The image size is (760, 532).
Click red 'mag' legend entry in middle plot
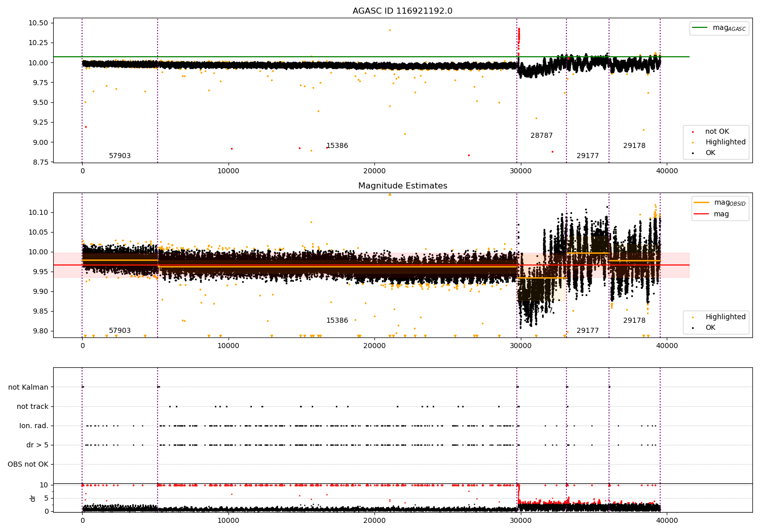[x=702, y=214]
